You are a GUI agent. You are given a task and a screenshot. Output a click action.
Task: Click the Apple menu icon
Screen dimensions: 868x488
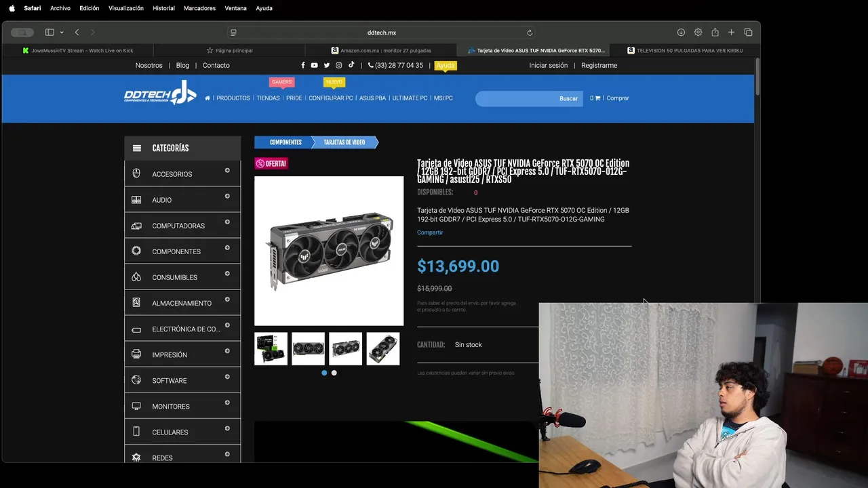point(12,8)
